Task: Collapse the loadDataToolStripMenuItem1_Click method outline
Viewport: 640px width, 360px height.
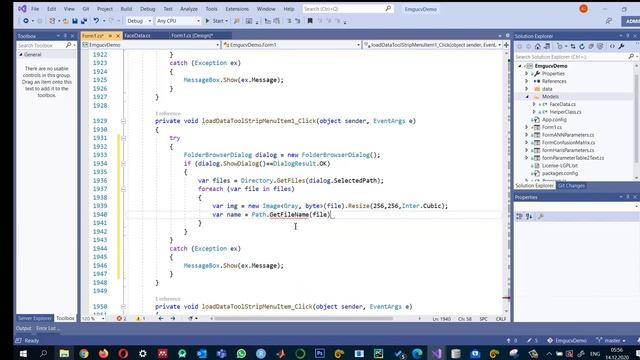Action: [x=123, y=121]
